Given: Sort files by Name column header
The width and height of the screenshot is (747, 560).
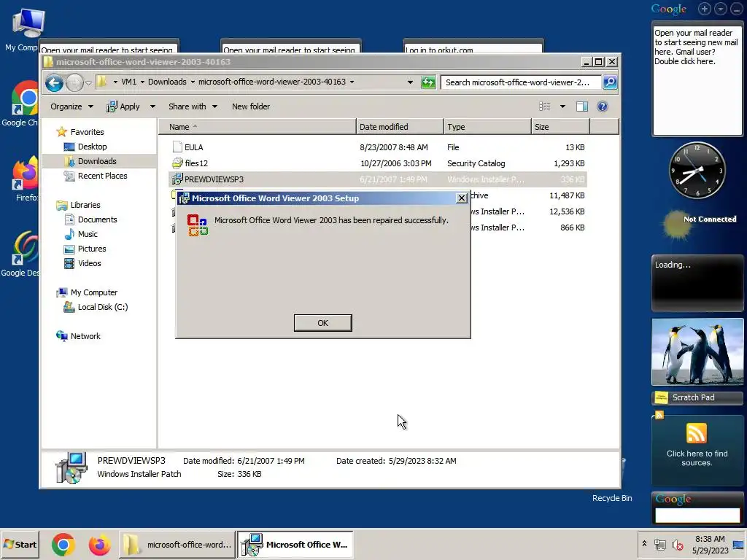Looking at the screenshot, I should (258, 127).
